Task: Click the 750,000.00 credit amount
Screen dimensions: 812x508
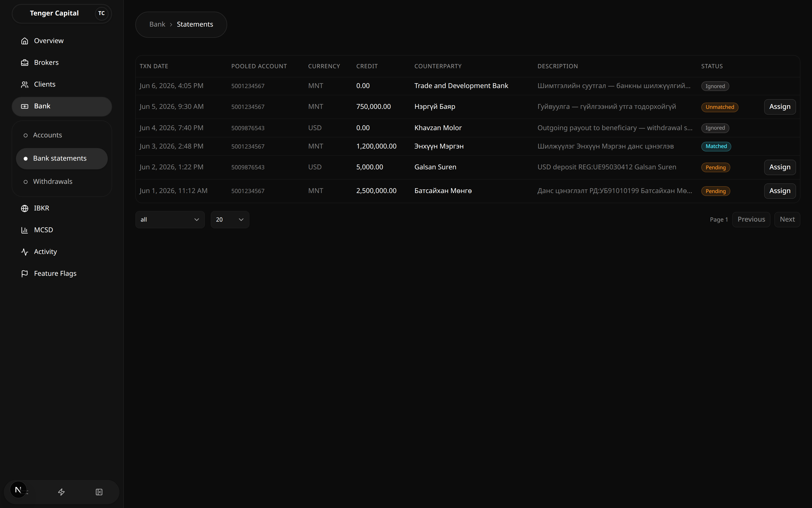Action: (x=373, y=107)
